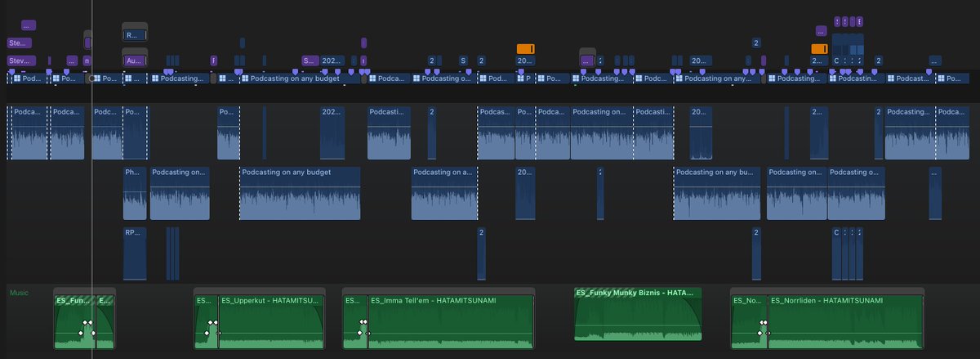Screen dimensions: 980x359
Task: Click grid icon on "Podcasting on any budget" storyline clip
Action: point(244,79)
